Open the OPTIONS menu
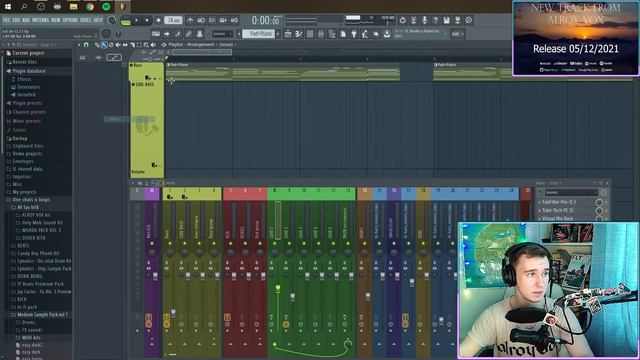 pyautogui.click(x=70, y=20)
